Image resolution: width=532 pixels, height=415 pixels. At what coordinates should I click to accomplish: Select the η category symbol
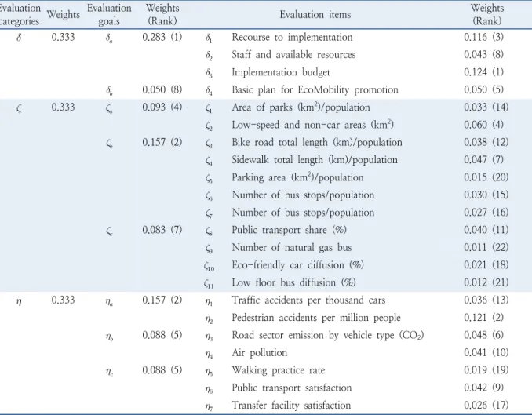click(x=19, y=300)
